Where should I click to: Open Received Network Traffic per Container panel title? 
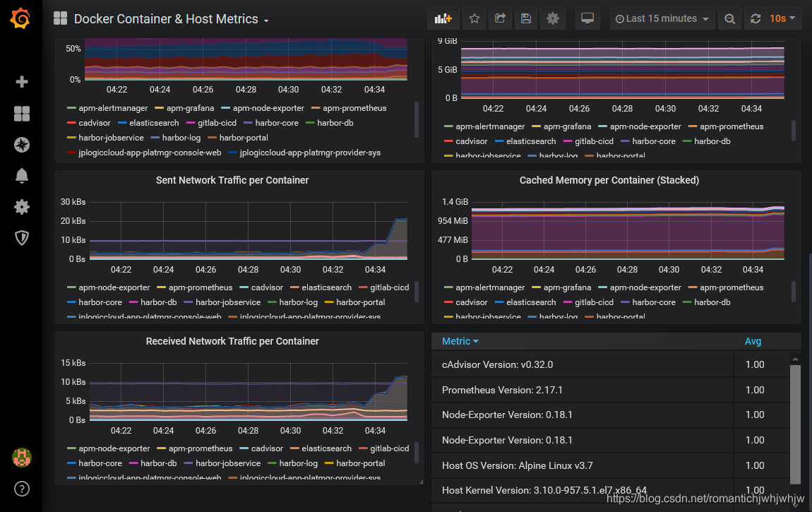232,341
